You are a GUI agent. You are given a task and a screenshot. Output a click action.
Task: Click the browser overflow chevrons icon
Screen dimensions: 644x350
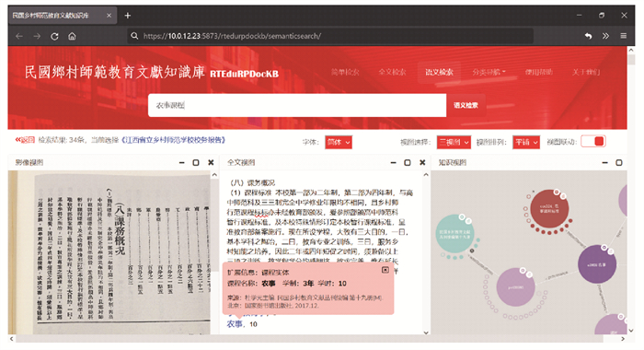(605, 36)
